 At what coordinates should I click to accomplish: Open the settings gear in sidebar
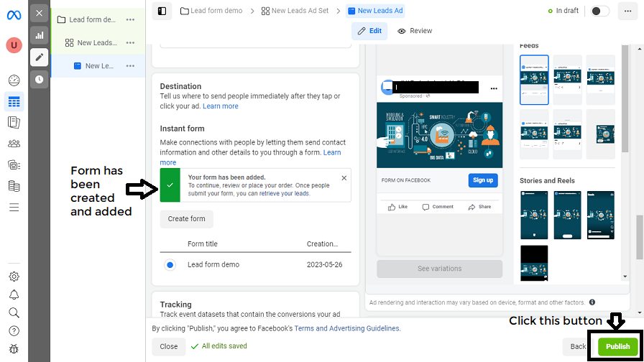point(14,277)
